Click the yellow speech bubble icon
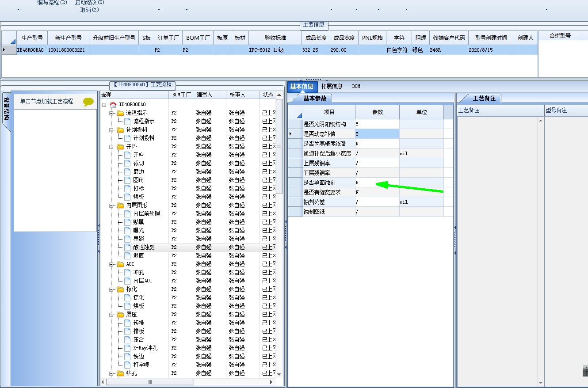This screenshot has height=388, width=588. tap(88, 102)
